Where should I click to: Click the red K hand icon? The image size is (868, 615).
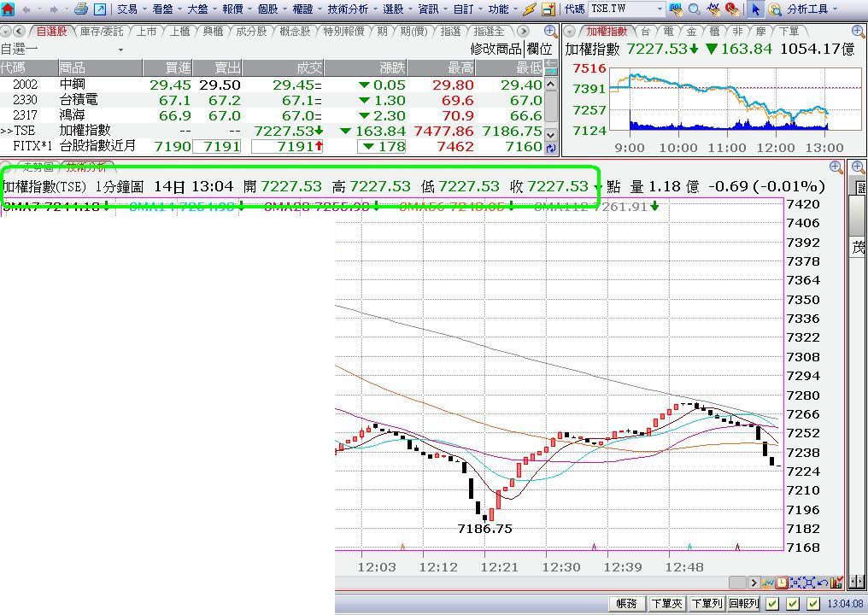coord(732,9)
